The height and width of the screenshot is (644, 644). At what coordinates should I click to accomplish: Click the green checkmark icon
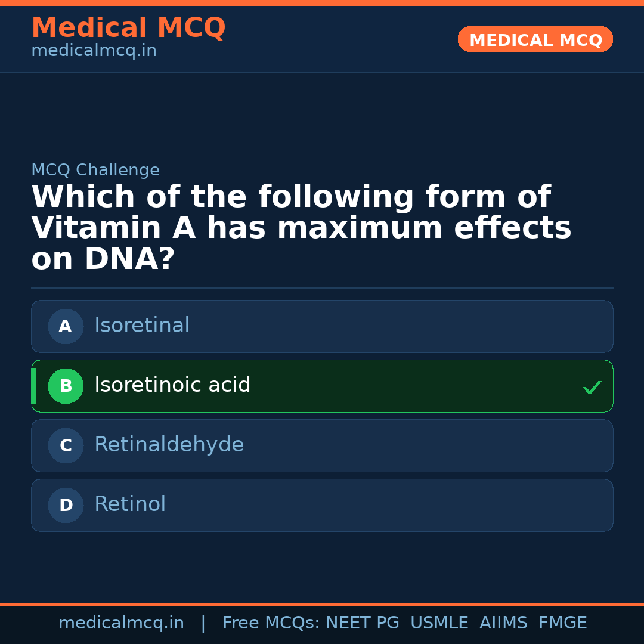(x=592, y=388)
